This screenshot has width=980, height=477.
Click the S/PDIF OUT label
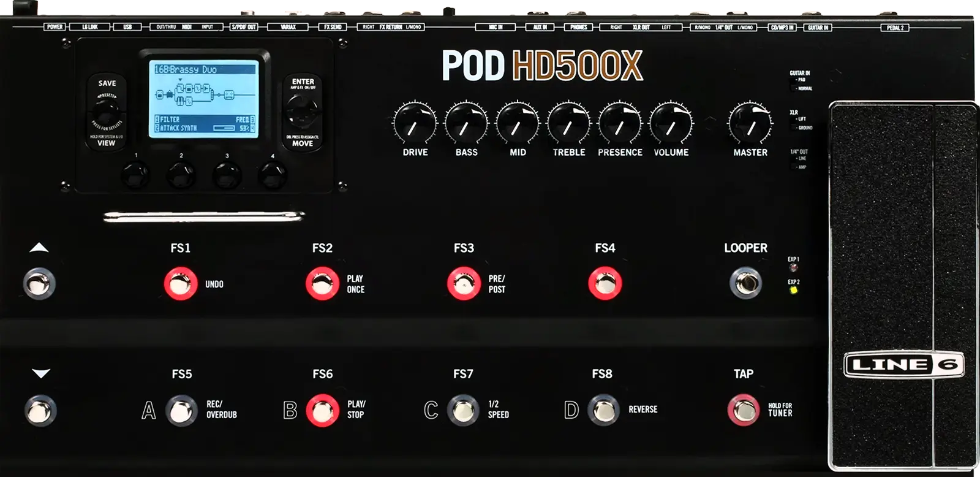tap(243, 27)
